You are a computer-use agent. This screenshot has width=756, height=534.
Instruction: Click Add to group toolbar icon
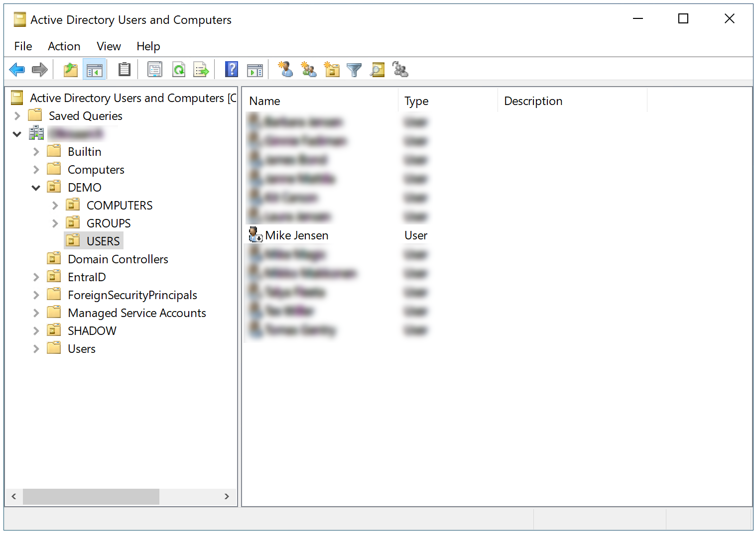400,70
